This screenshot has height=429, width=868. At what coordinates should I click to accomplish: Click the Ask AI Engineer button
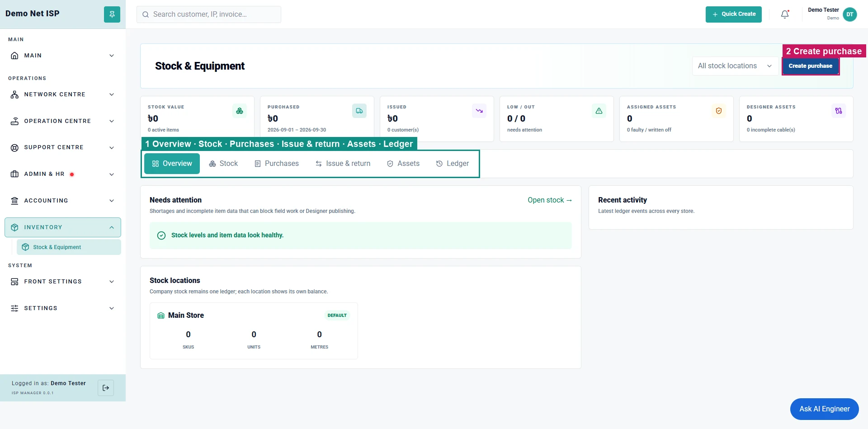coord(825,409)
